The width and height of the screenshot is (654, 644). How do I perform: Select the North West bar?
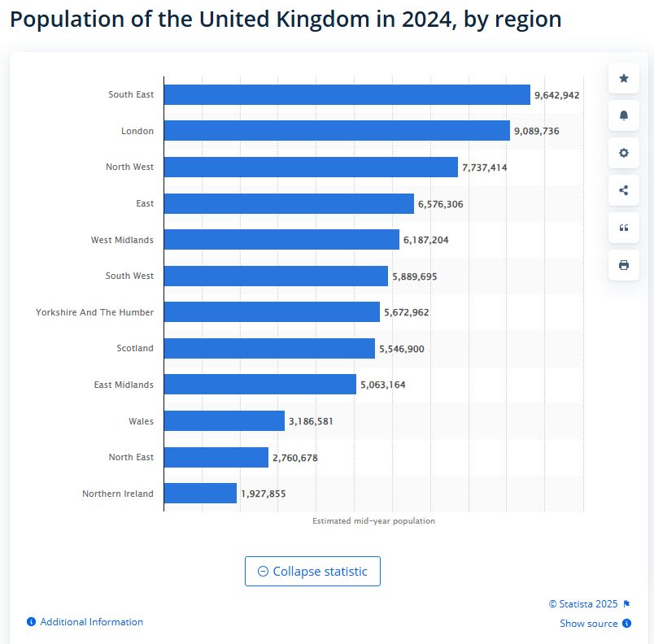[309, 167]
